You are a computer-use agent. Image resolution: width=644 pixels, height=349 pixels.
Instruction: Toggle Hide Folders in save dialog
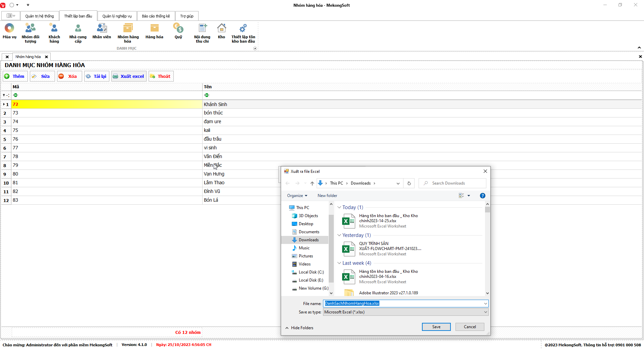[x=299, y=328]
